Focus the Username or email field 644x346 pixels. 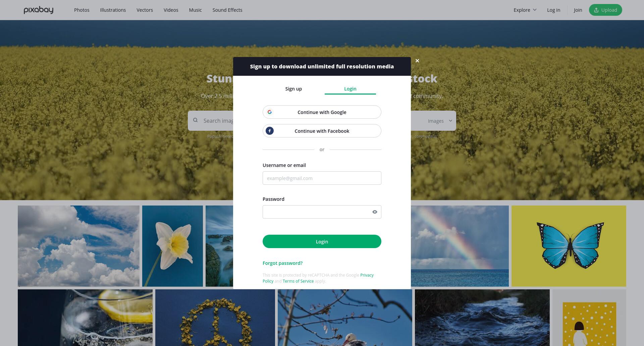tap(322, 178)
